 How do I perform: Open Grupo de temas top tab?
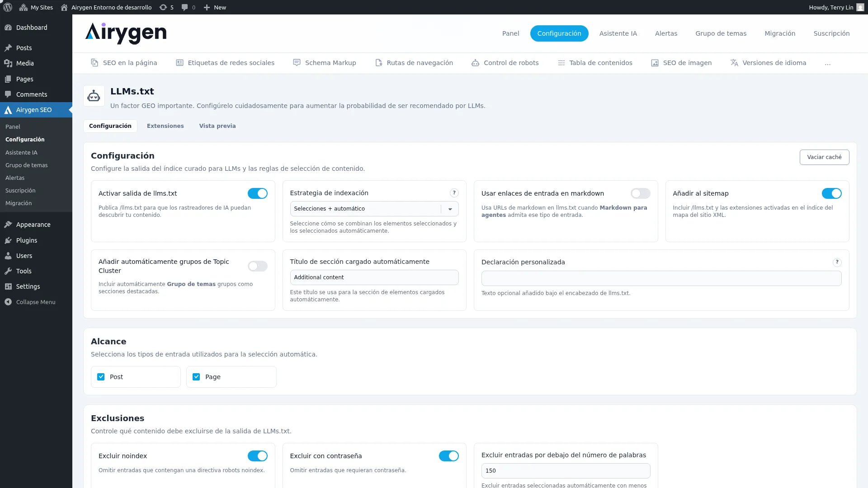click(x=721, y=33)
